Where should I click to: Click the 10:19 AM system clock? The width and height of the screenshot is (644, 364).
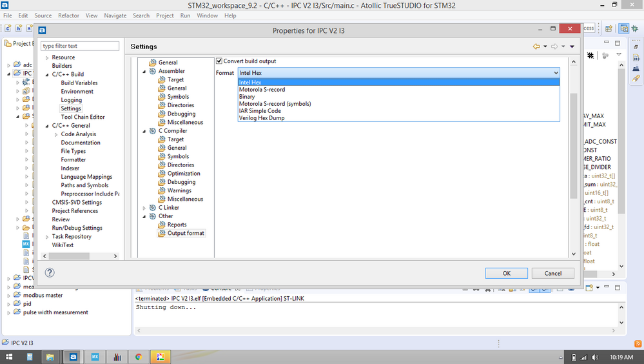[x=621, y=358]
